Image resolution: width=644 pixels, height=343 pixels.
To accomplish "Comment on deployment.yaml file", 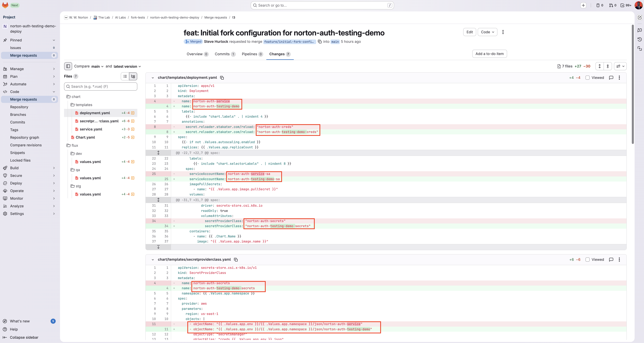I will tap(611, 78).
